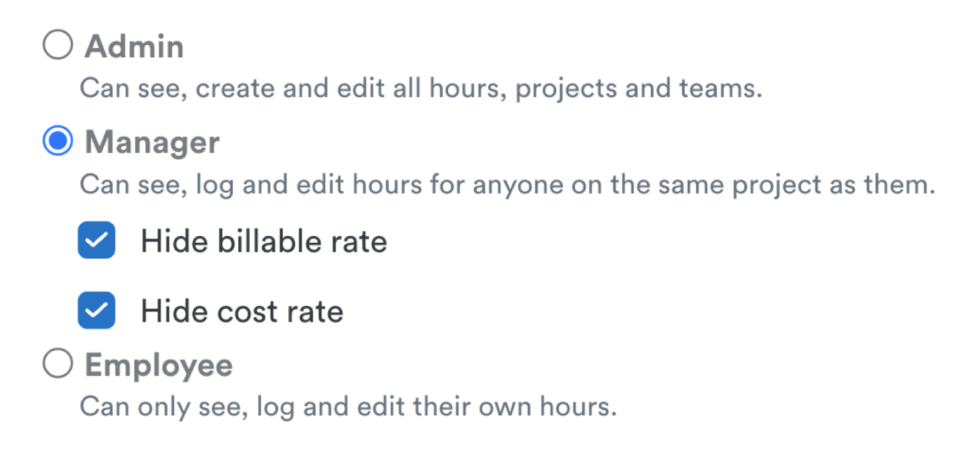Image resolution: width=980 pixels, height=472 pixels.
Task: Select the Employee radio button
Action: (x=57, y=364)
